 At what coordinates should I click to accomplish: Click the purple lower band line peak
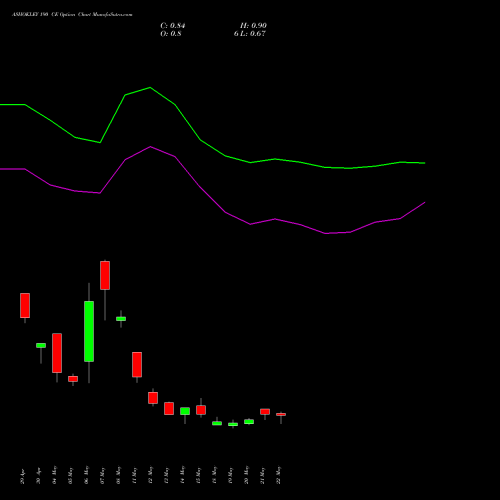click(x=150, y=147)
